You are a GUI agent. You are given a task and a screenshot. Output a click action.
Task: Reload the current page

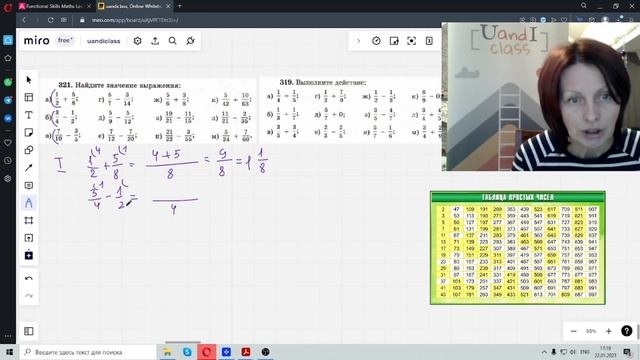51,20
